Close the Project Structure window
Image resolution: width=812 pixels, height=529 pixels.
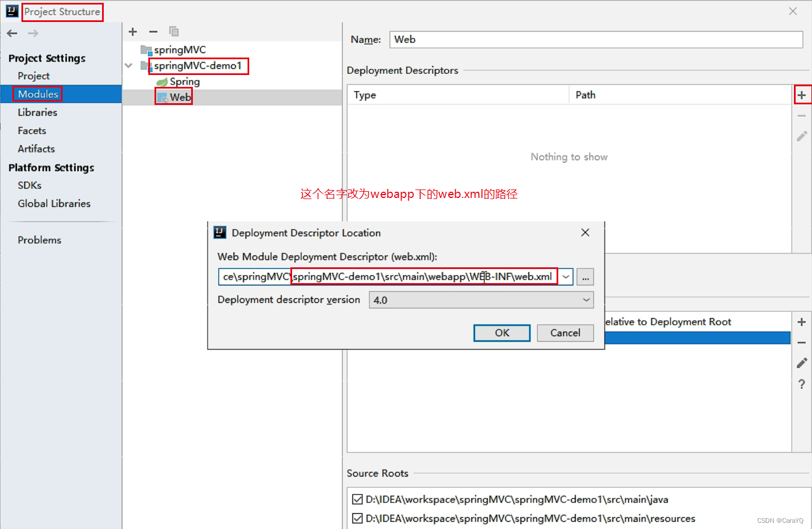793,11
